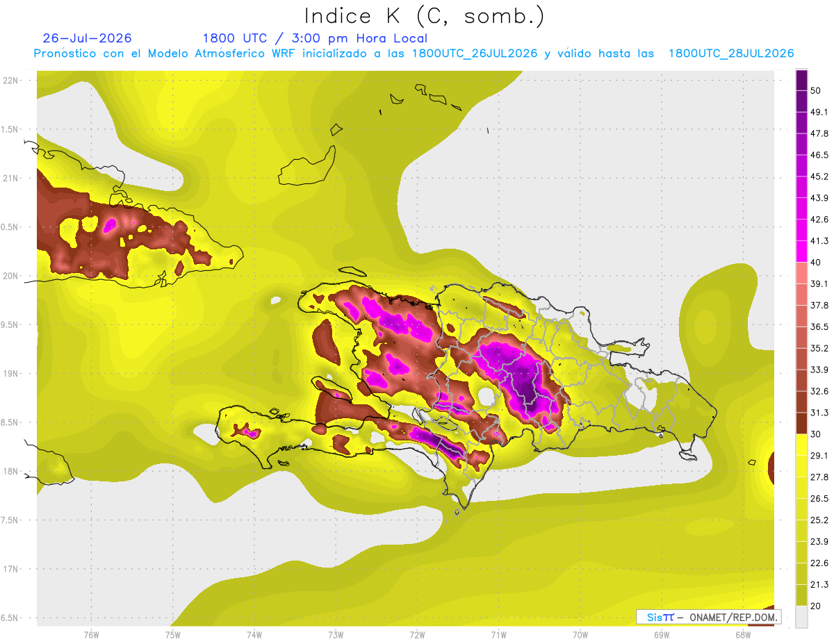Click the "70W" longitude label
Screen dimensions: 834x644
pos(580,635)
